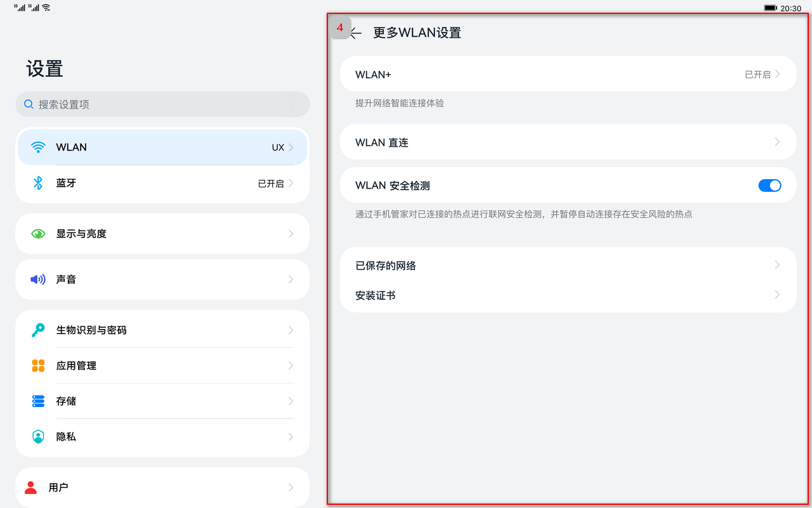Screen dimensions: 812x508
Task: Click the red person icon for 用户
Action: (x=30, y=488)
